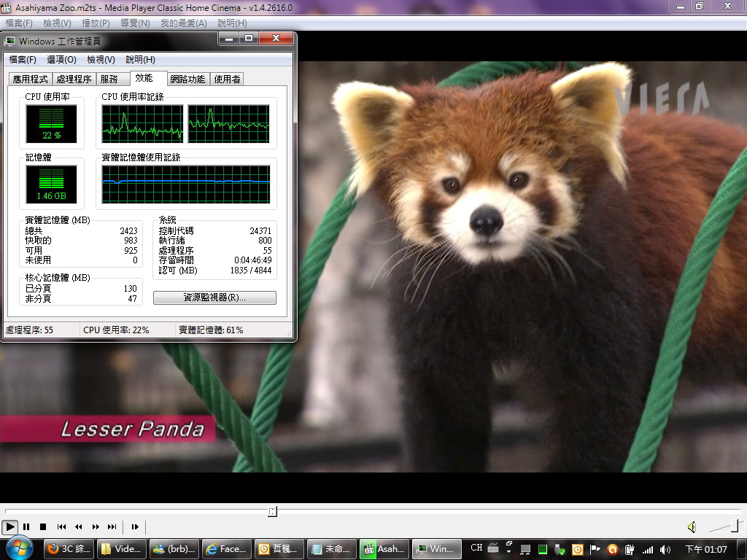Click the volume slider handle
The height and width of the screenshot is (560, 747).
[x=735, y=526]
